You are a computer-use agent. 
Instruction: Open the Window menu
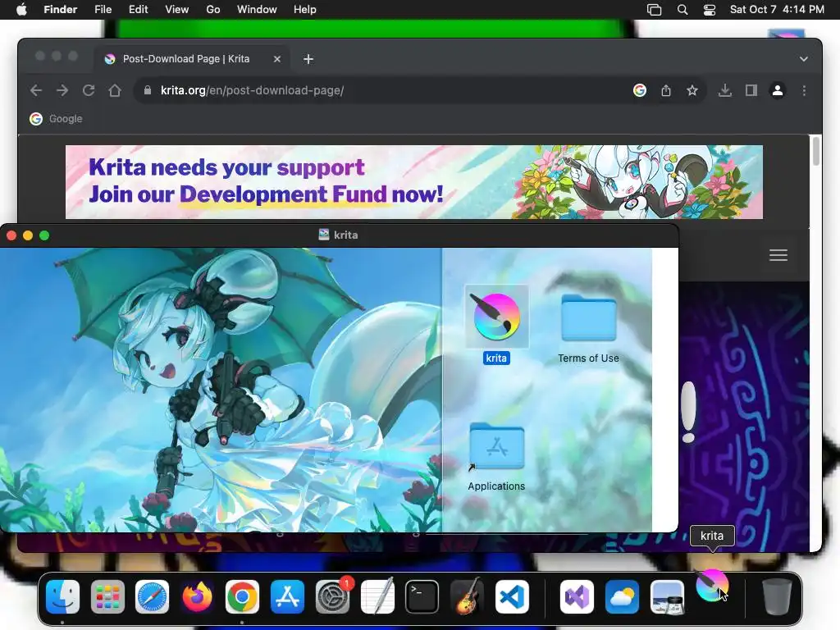tap(257, 10)
